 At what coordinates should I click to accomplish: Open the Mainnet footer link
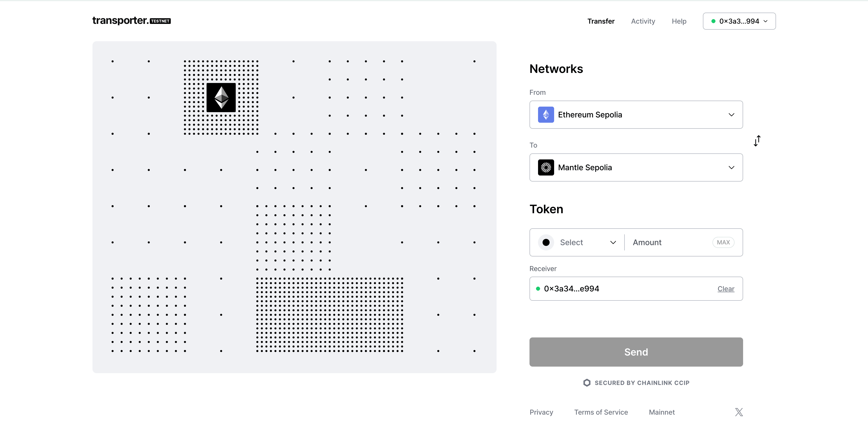pyautogui.click(x=662, y=412)
